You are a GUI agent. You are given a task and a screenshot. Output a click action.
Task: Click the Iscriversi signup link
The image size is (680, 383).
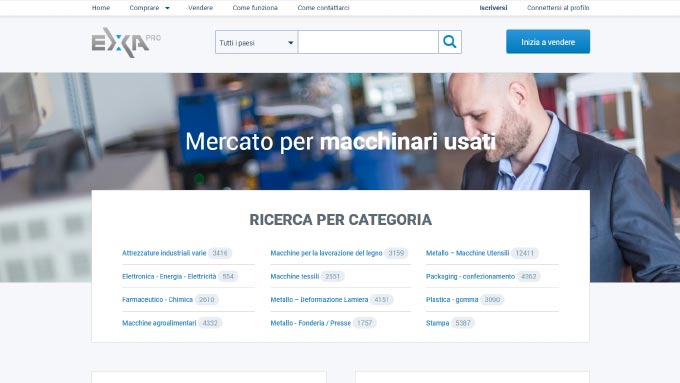[x=493, y=8]
